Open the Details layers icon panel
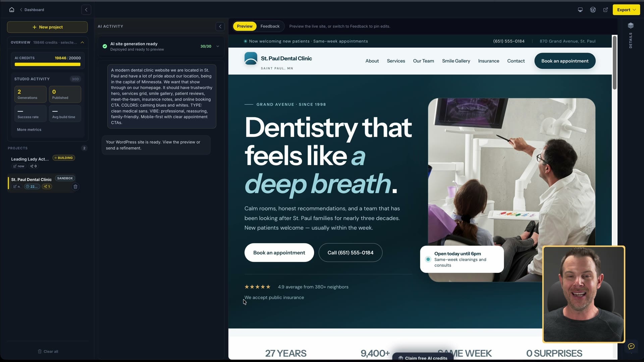The image size is (644, 362). [x=631, y=25]
